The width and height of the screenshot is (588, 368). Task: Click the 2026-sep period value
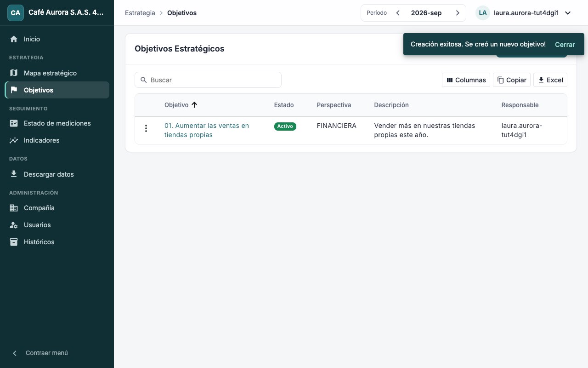(426, 13)
